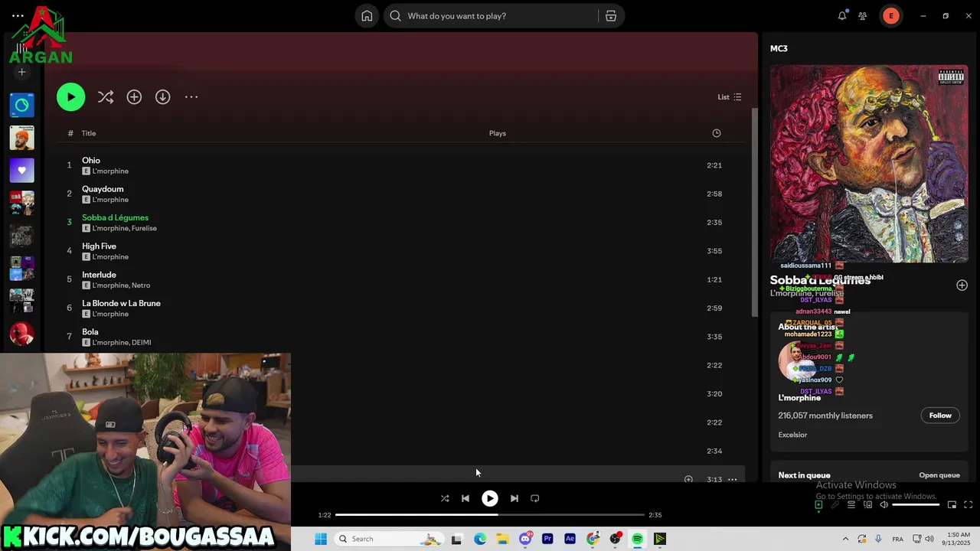Viewport: 980px width, 551px height.
Task: Open the Connect to a device button
Action: 867,504
